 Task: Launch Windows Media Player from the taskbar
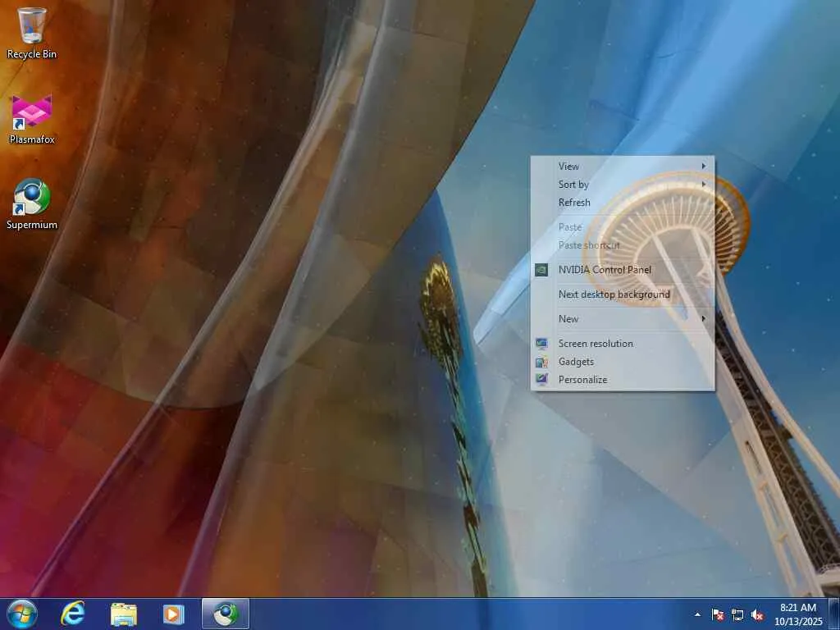(x=174, y=614)
